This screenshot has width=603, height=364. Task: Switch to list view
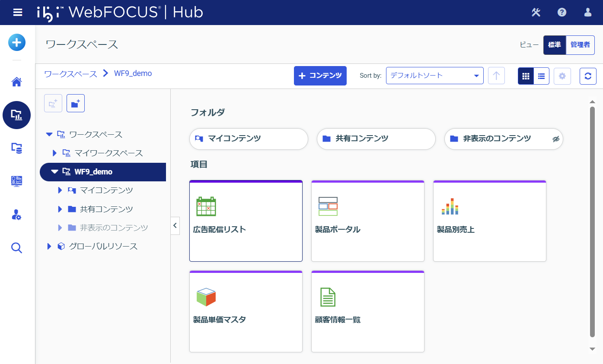pos(541,76)
